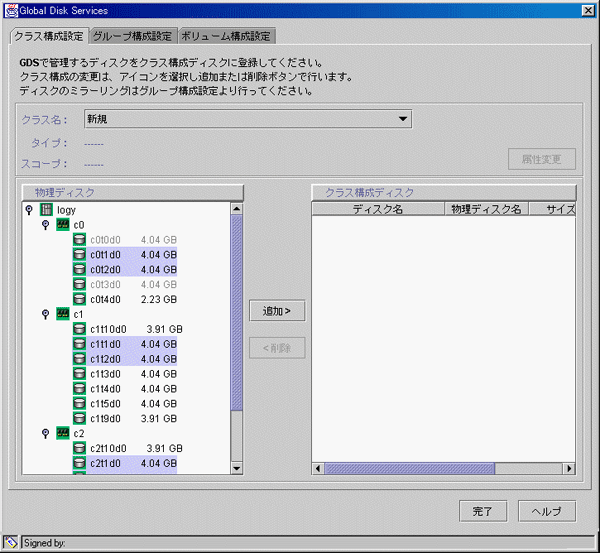Click disk icon for c0t3d0

pos(79,284)
